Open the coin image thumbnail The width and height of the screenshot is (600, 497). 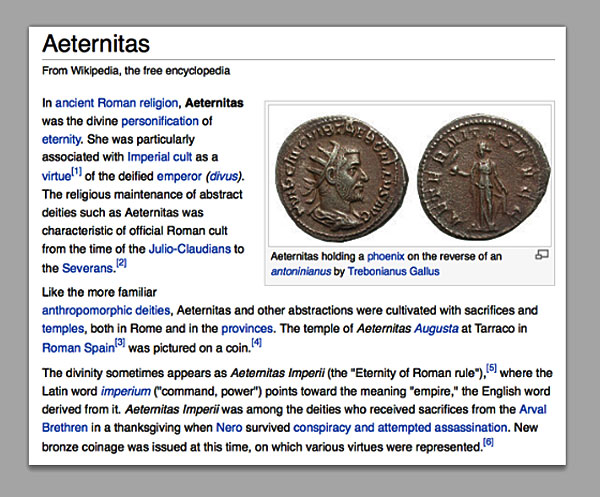[410, 176]
